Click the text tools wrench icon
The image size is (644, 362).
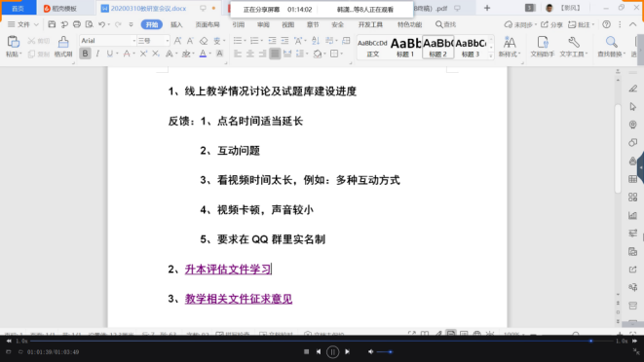pos(574,42)
